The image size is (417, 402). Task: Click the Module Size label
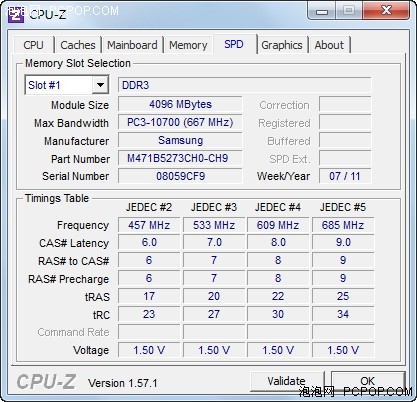(80, 105)
